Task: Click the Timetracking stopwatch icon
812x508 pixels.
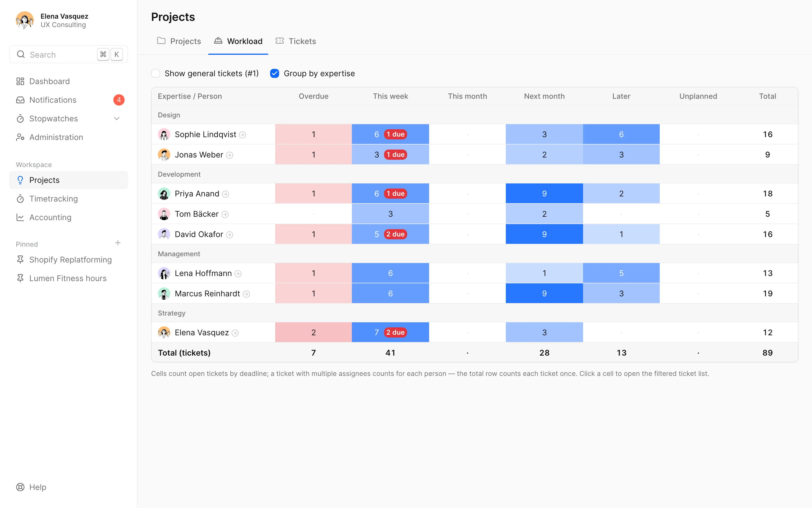Action: (20, 199)
